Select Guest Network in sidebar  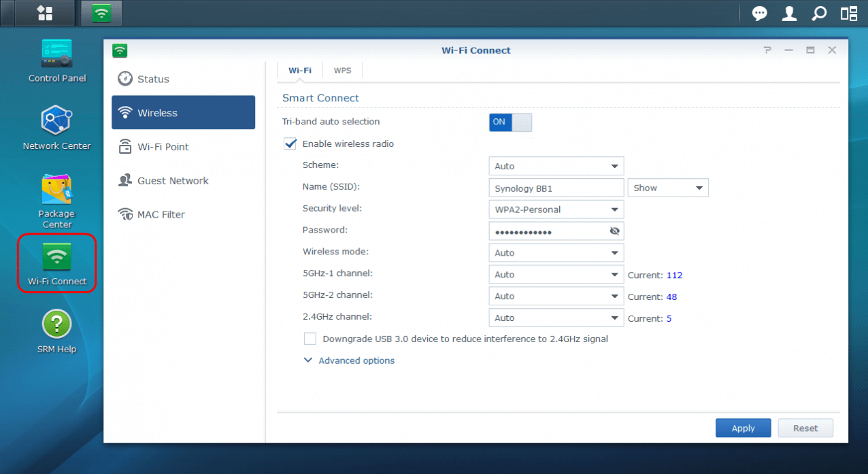[173, 181]
